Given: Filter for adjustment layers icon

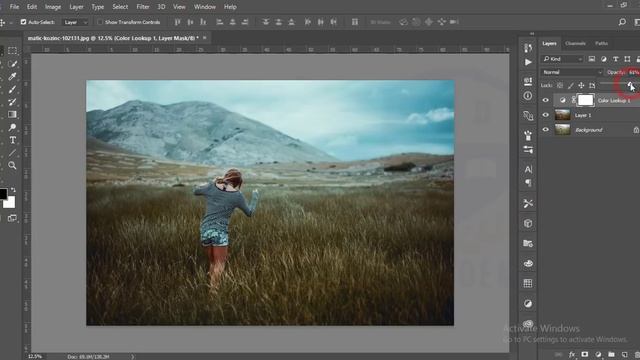Looking at the screenshot, I should click(604, 59).
